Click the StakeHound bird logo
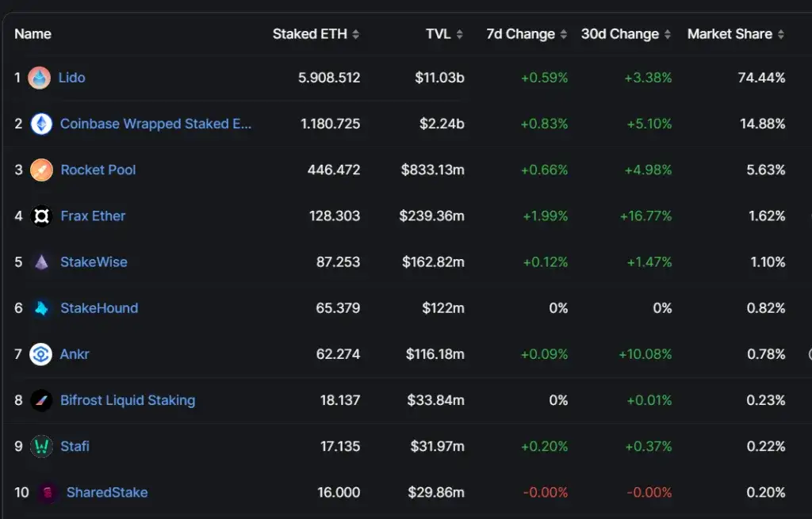Image resolution: width=812 pixels, height=519 pixels. click(41, 308)
